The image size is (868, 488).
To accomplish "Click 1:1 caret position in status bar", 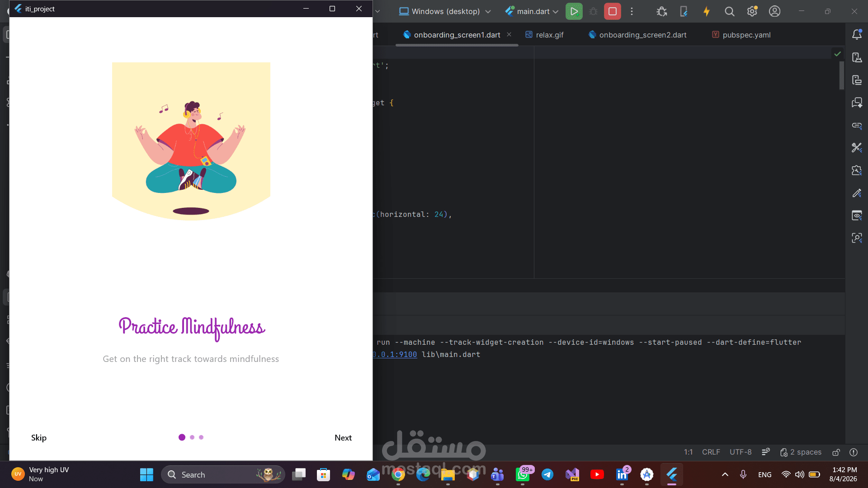I will click(x=688, y=452).
